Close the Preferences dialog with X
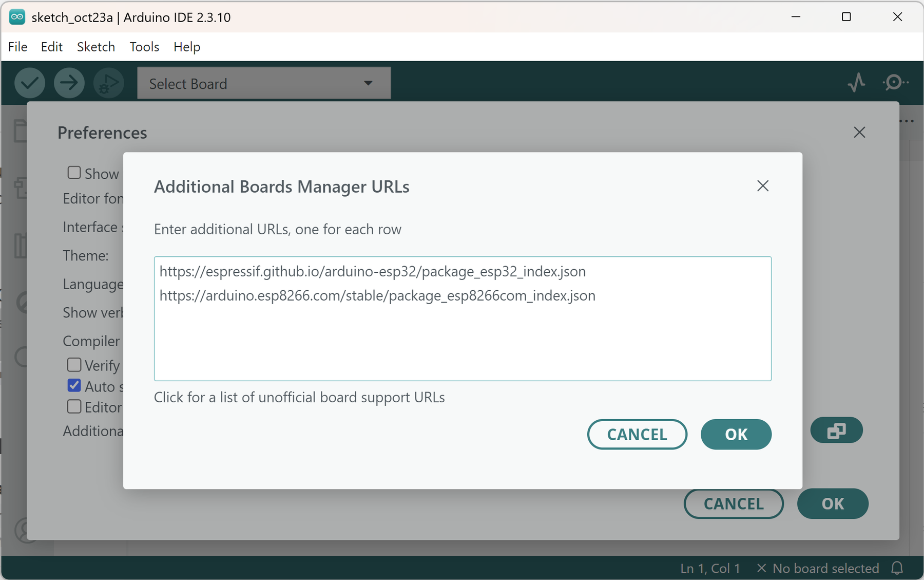The width and height of the screenshot is (924, 580). (x=859, y=133)
